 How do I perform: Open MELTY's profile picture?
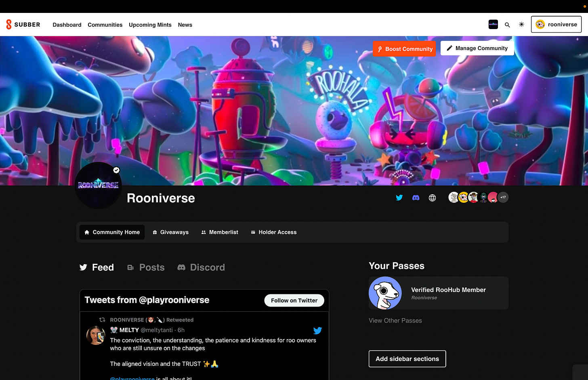(x=96, y=335)
